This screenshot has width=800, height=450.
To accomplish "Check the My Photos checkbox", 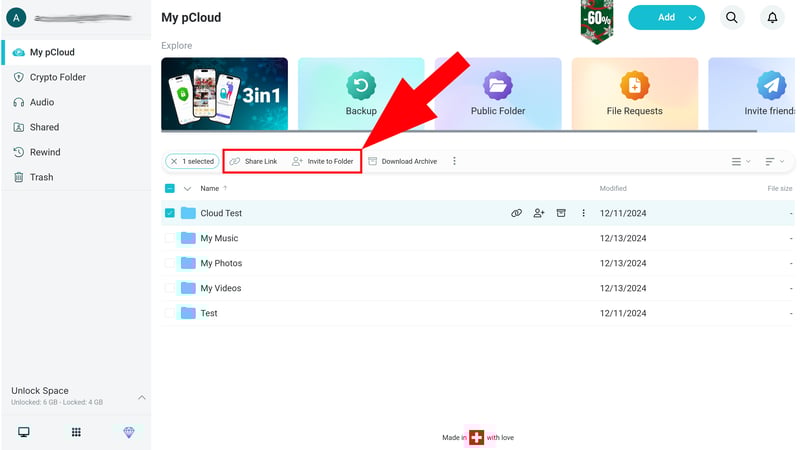I will [x=170, y=263].
